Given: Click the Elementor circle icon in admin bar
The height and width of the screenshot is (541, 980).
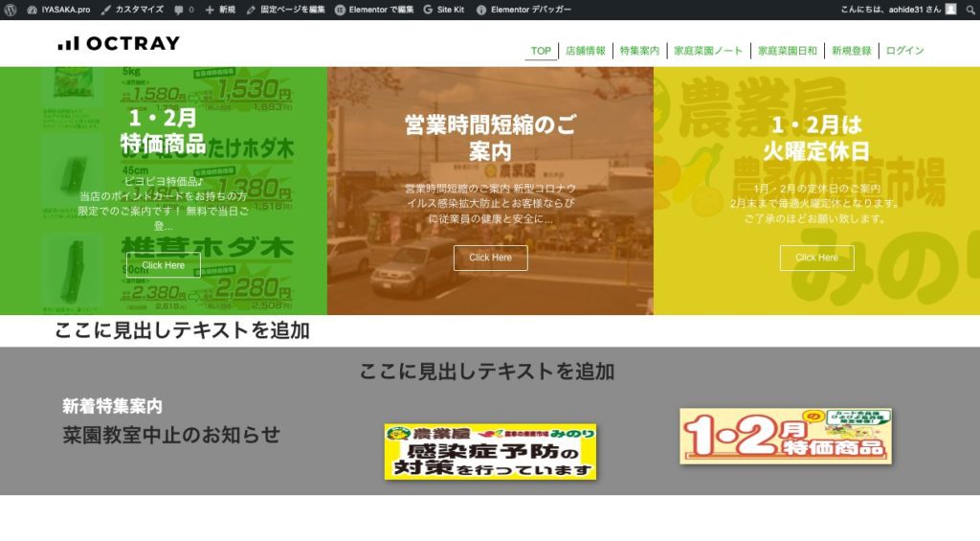Looking at the screenshot, I should (x=340, y=10).
